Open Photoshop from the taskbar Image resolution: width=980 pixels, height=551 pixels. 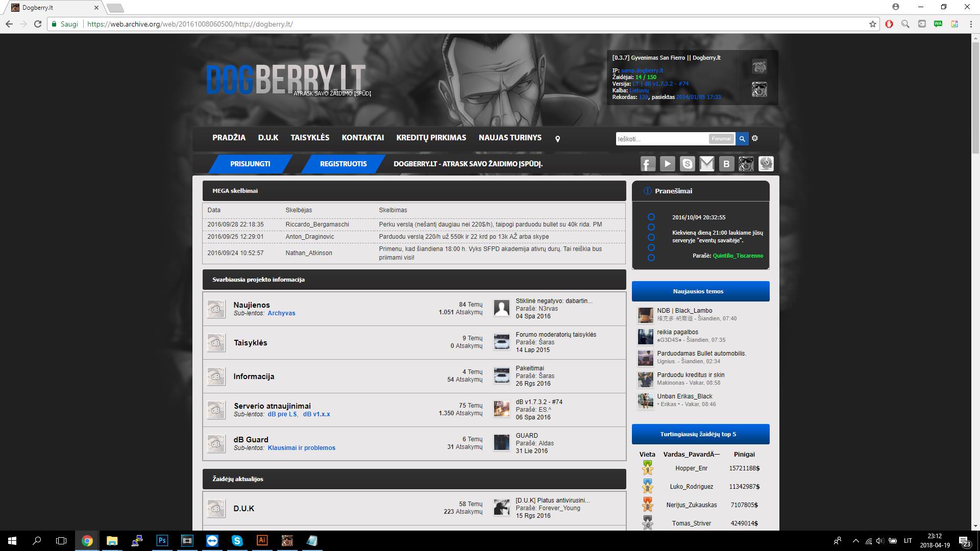162,540
